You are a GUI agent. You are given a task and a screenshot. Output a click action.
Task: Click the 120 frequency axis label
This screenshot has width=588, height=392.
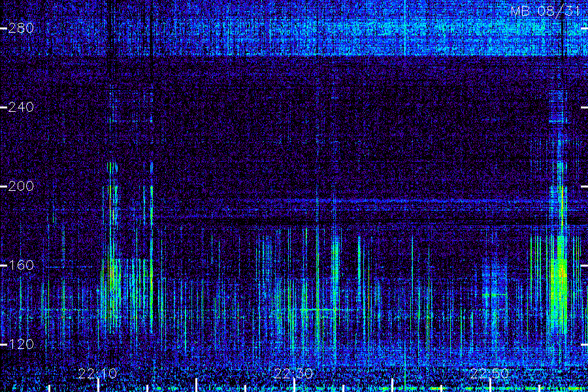[21, 344]
